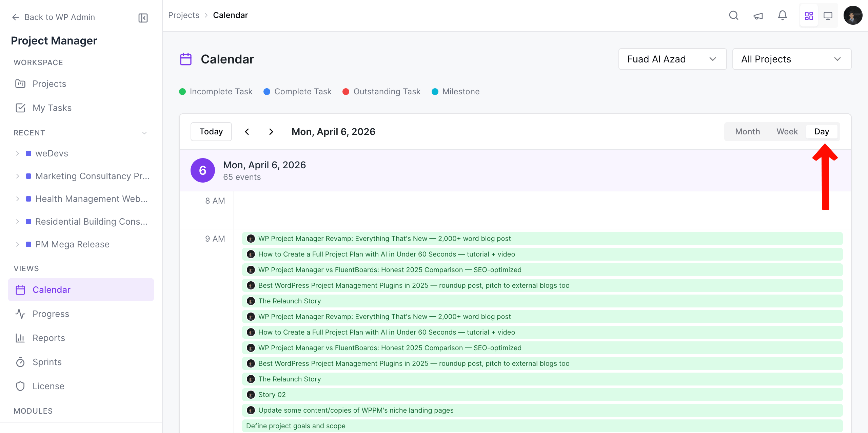Image resolution: width=868 pixels, height=433 pixels.
Task: Expand the weDevs project tree item
Action: pos(18,153)
